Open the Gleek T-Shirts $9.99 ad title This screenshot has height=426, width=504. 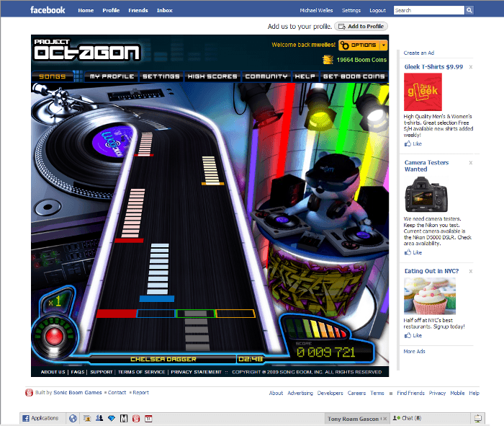433,67
